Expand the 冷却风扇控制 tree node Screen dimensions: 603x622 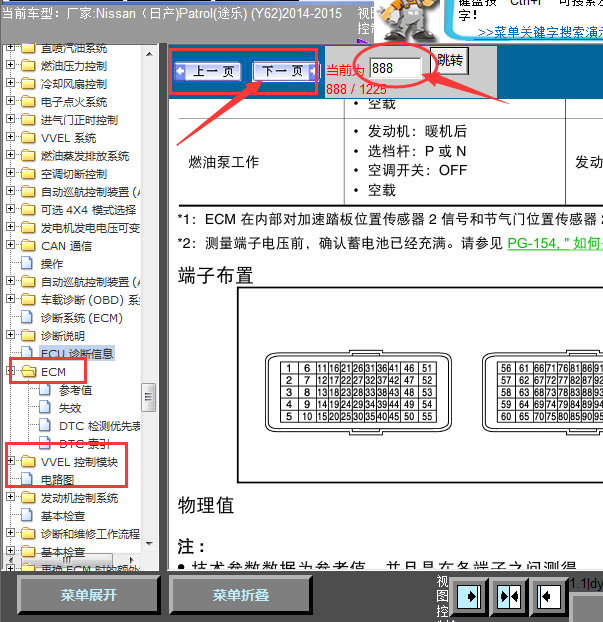(x=11, y=83)
